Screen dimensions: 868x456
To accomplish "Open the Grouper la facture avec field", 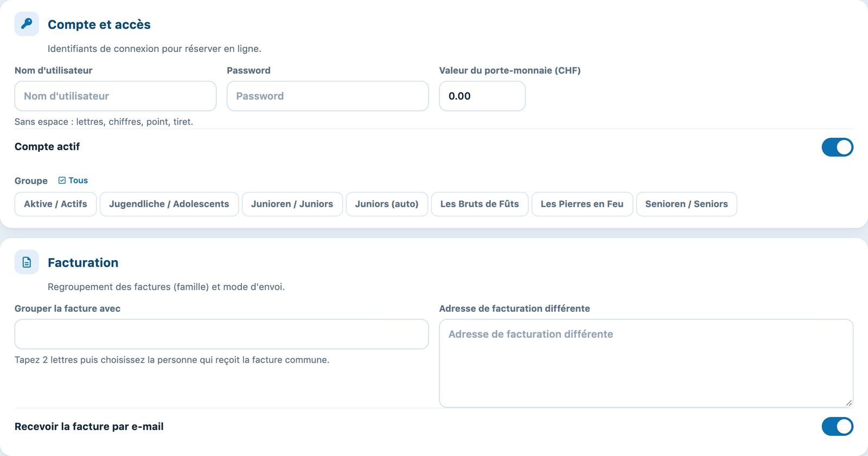I will pyautogui.click(x=221, y=334).
